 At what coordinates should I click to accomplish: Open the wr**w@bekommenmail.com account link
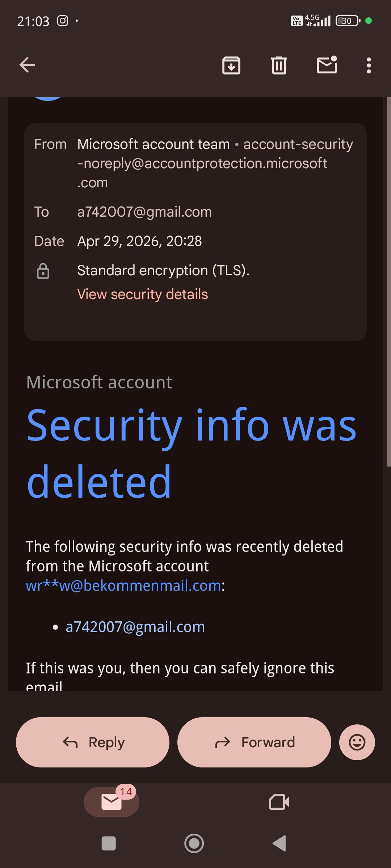(123, 586)
